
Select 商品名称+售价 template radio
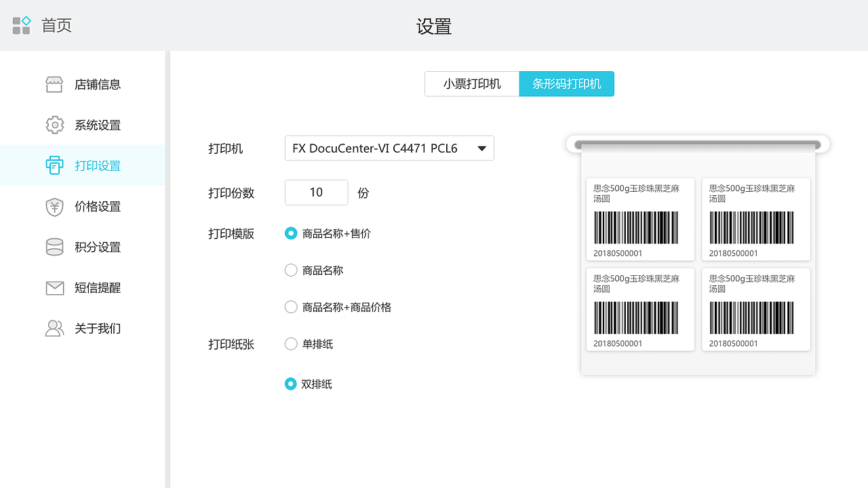pyautogui.click(x=291, y=232)
